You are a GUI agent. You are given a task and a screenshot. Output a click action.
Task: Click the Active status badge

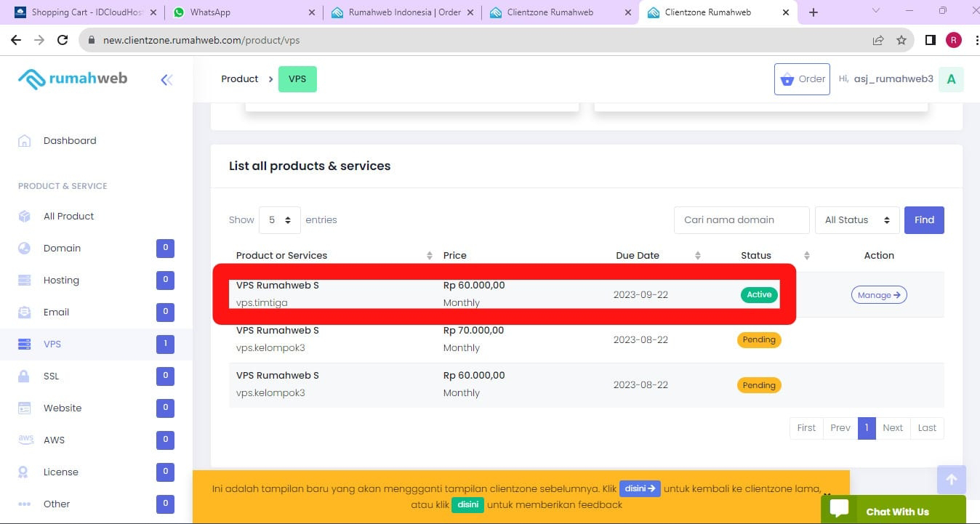759,295
